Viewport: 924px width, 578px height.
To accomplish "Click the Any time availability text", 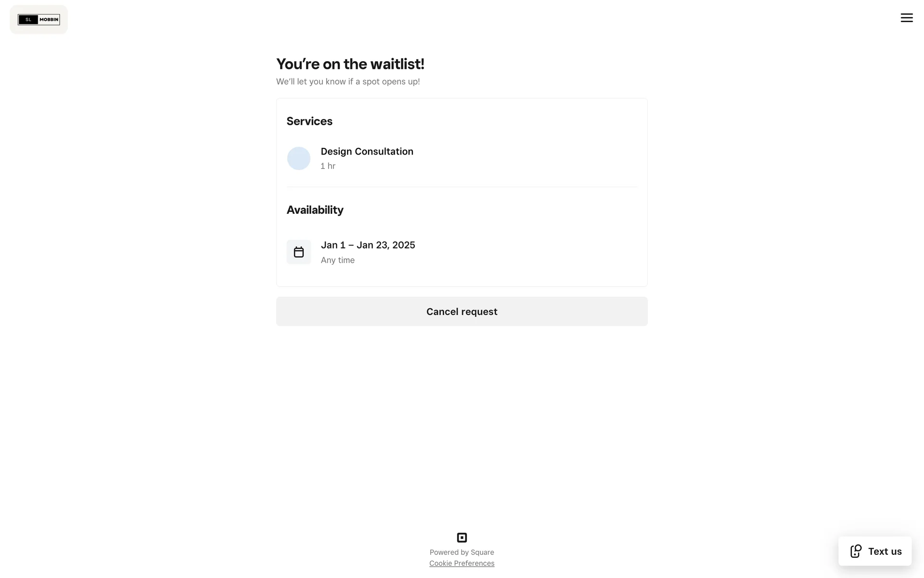I will [337, 260].
